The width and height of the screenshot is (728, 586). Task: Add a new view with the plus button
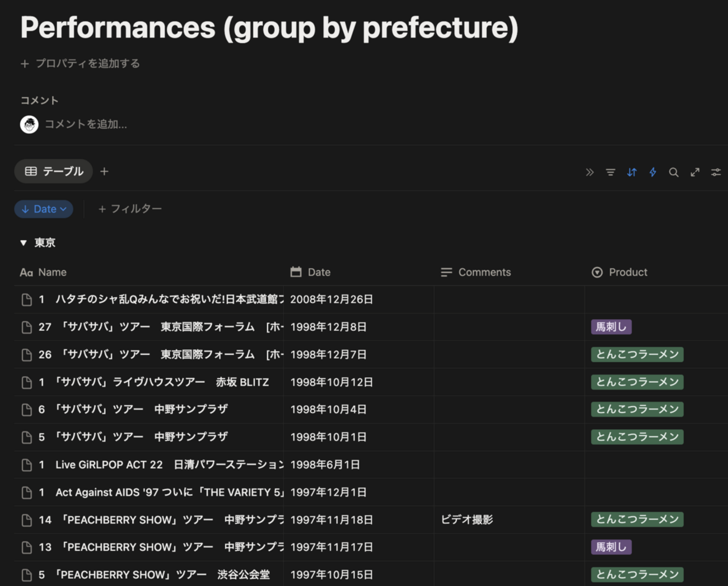(104, 171)
